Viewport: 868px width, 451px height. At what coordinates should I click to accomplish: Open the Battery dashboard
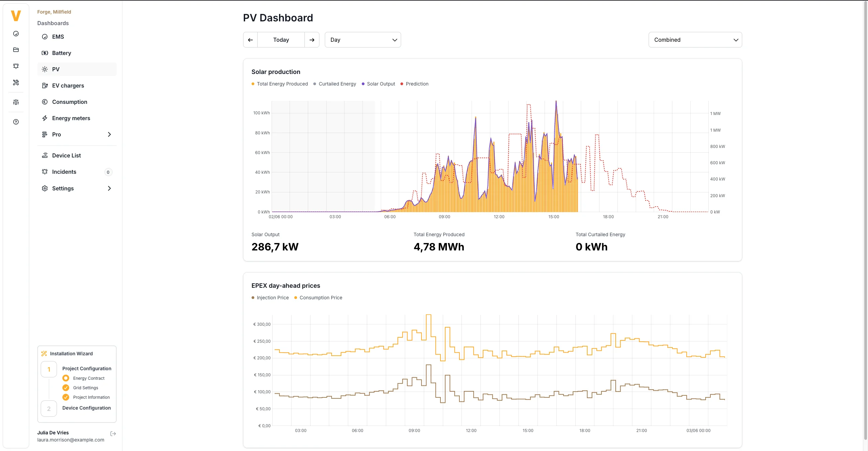pyautogui.click(x=77, y=53)
